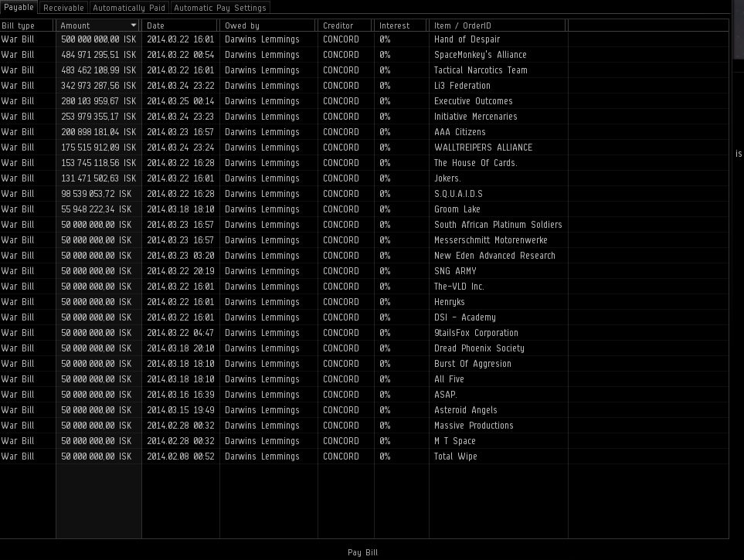The image size is (744, 560).
Task: Select the Hand of Despair war bill
Action: (365, 39)
